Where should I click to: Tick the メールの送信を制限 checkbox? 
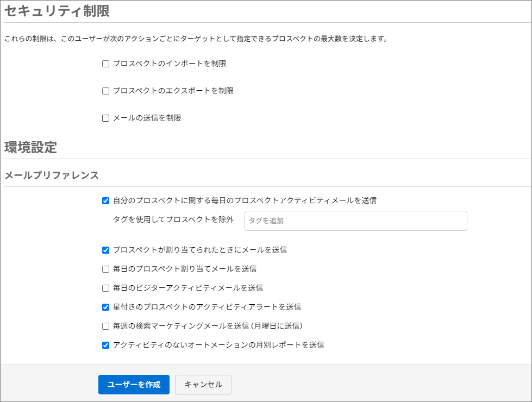(x=106, y=118)
